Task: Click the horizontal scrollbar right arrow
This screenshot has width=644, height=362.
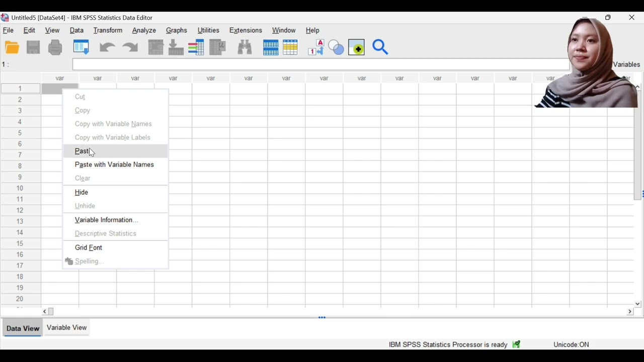Action: [629, 312]
